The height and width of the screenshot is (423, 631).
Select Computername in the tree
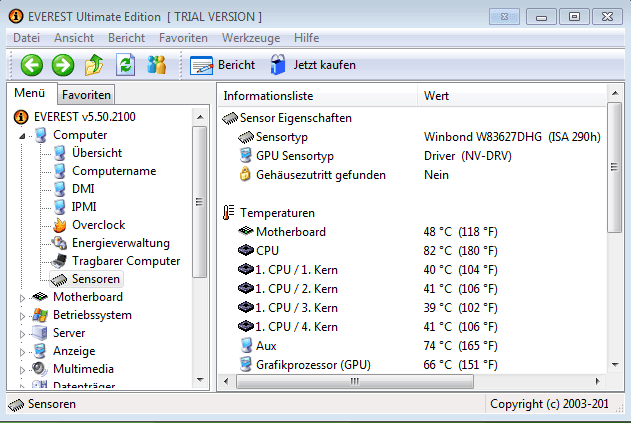(114, 171)
